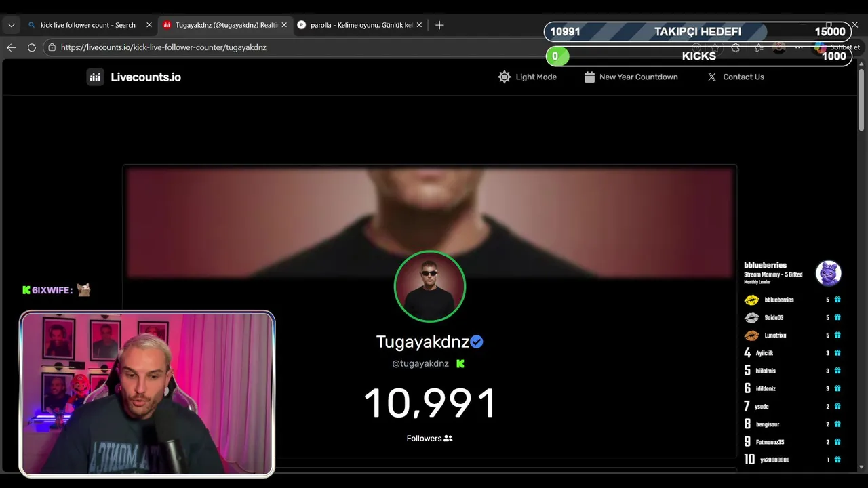The width and height of the screenshot is (868, 488).
Task: Open the Contact Us link
Action: 736,77
